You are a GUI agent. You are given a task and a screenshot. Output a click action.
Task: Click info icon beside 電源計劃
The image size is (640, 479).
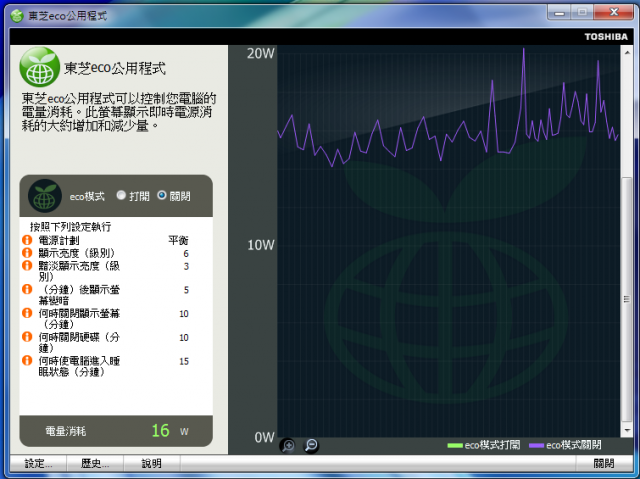pyautogui.click(x=27, y=240)
